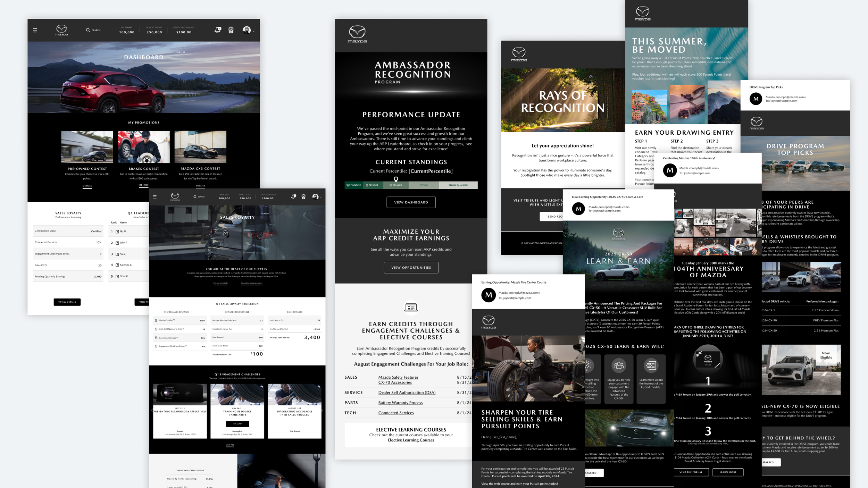This screenshot has height=488, width=868.
Task: Open hamburger menu on Sales Loyalty page
Action: coord(155,197)
